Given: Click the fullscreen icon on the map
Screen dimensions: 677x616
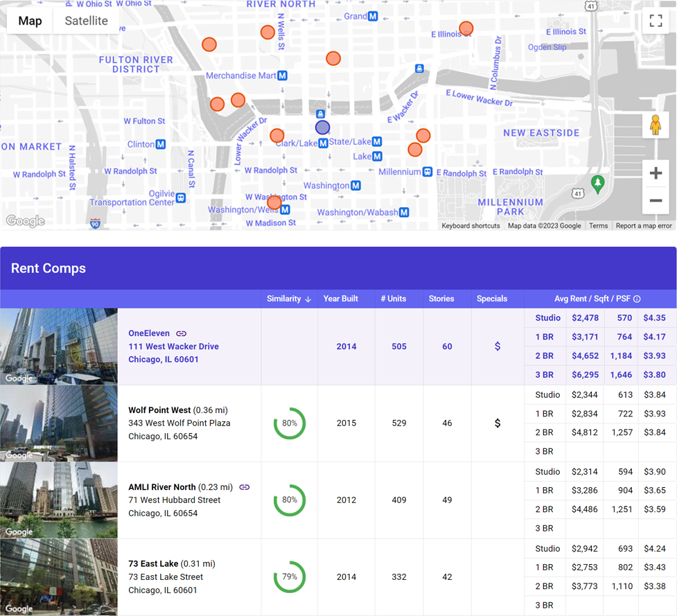Looking at the screenshot, I should pos(656,21).
